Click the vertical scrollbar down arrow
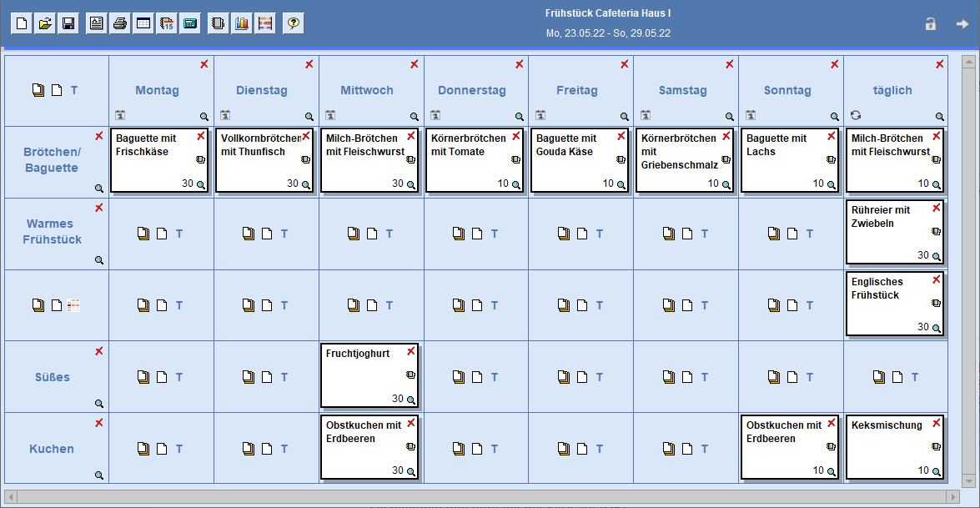 click(x=969, y=480)
